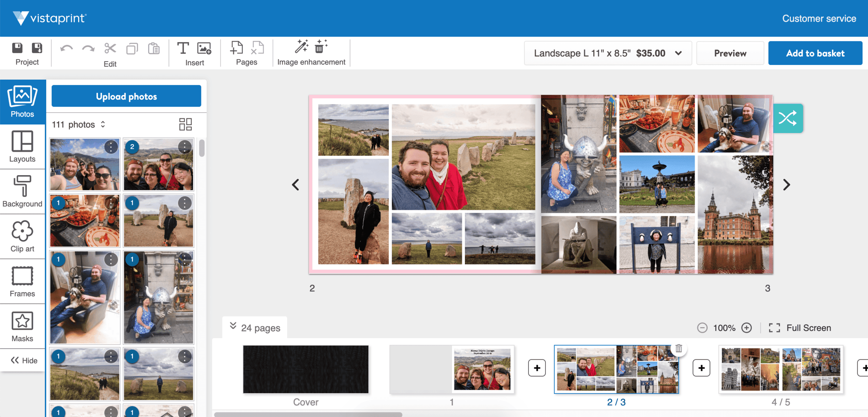Screen dimensions: 868x417
Task: Add pages between spreads 2/3 and 4/5
Action: 701,368
